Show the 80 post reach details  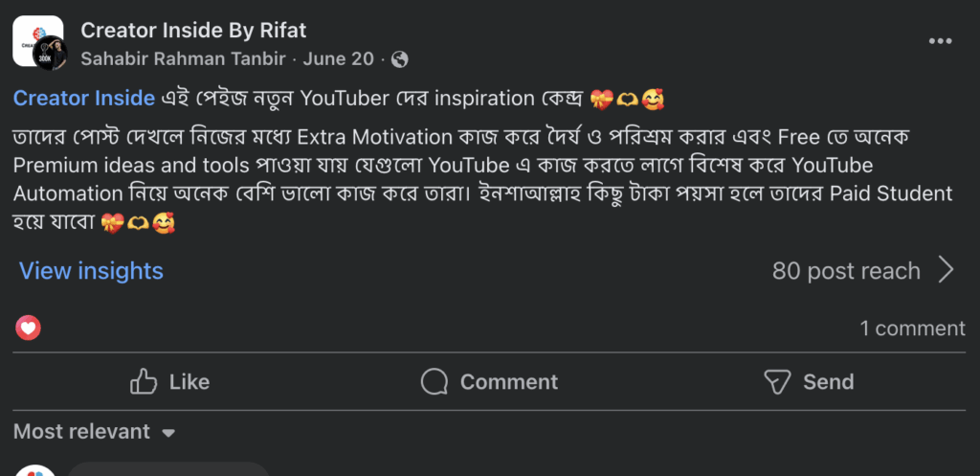click(x=846, y=271)
